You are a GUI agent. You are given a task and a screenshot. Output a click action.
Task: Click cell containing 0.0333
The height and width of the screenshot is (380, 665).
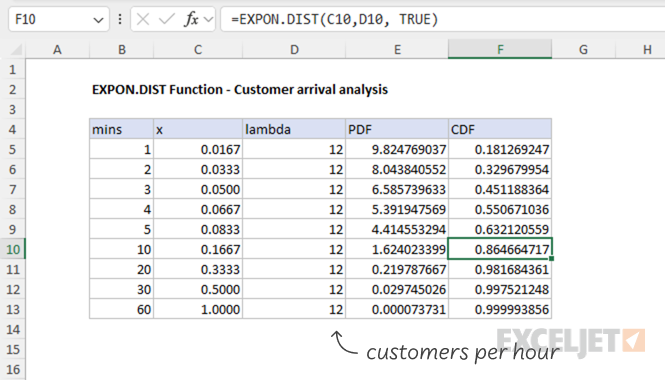point(198,169)
